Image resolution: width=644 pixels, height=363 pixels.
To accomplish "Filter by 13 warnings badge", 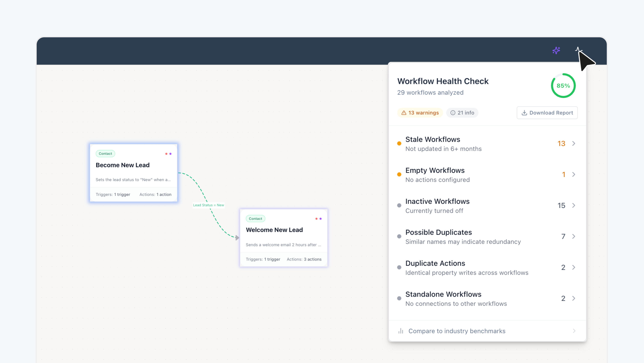I will pyautogui.click(x=420, y=113).
